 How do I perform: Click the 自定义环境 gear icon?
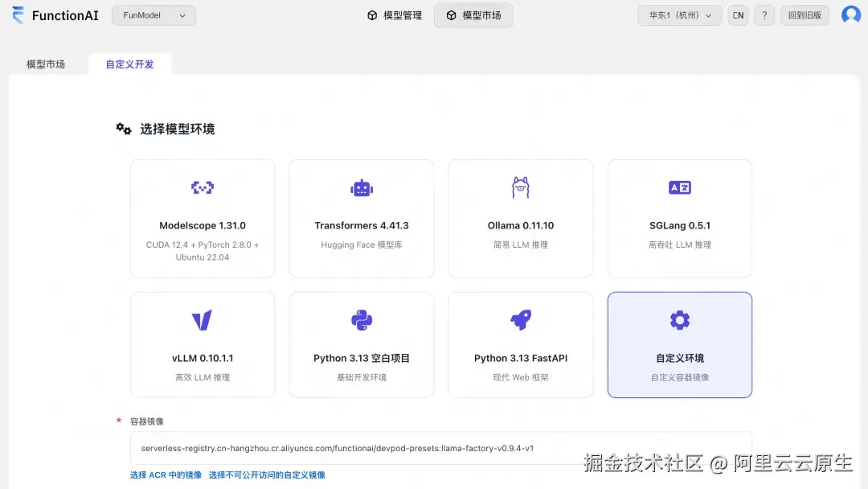point(680,320)
